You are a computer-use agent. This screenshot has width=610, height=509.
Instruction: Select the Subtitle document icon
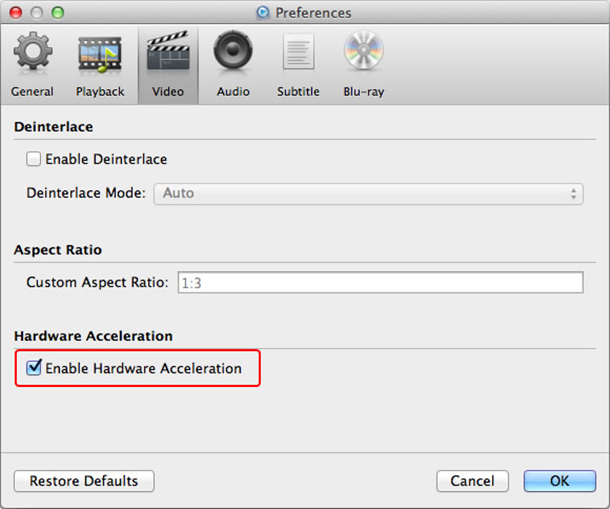(298, 54)
